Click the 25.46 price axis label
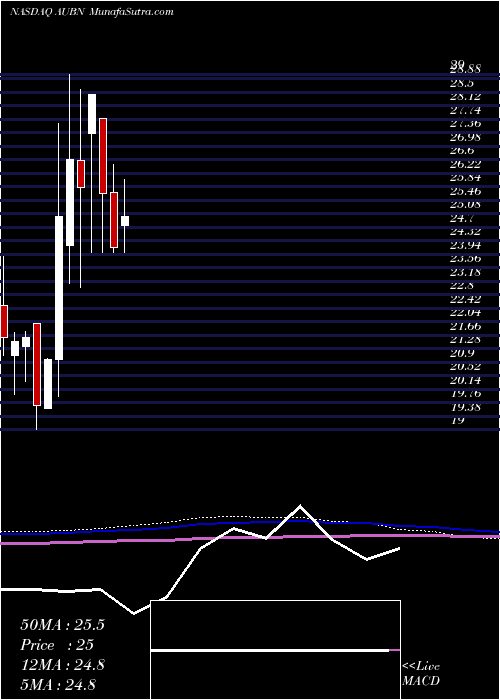The width and height of the screenshot is (500, 700). point(465,191)
